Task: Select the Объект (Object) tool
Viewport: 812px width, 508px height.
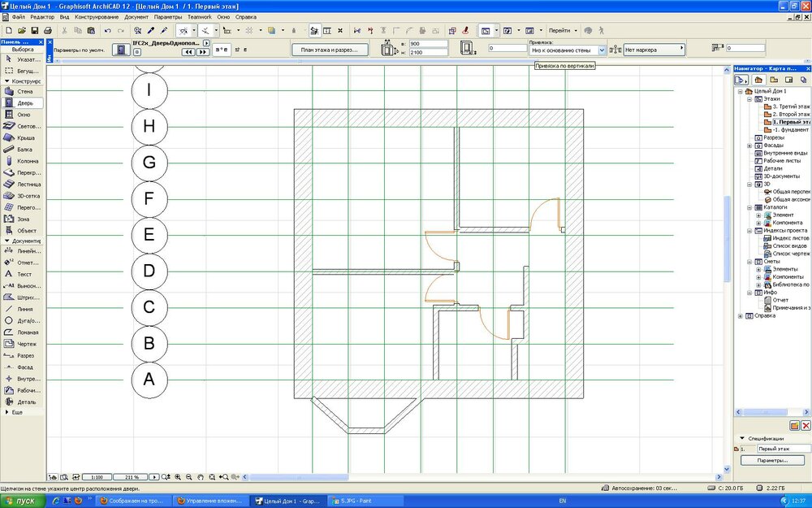Action: tap(22, 231)
